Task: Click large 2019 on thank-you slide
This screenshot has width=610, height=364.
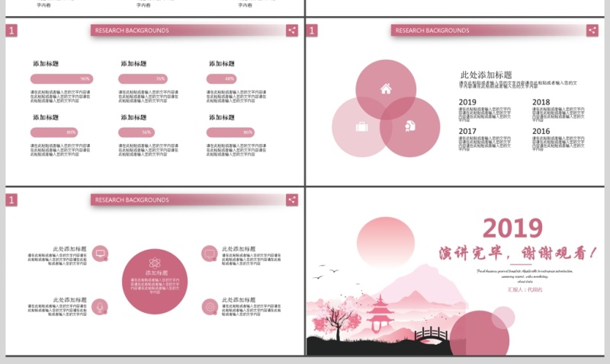Action: (x=512, y=228)
